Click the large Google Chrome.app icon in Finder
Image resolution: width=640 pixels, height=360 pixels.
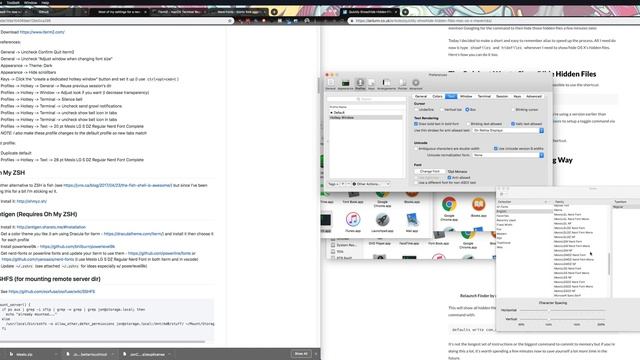(x=449, y=204)
